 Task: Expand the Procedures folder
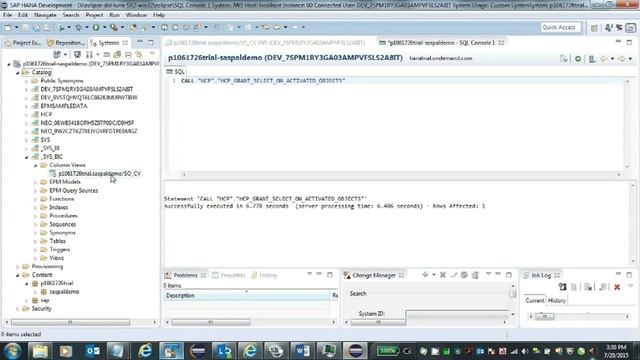click(x=36, y=216)
